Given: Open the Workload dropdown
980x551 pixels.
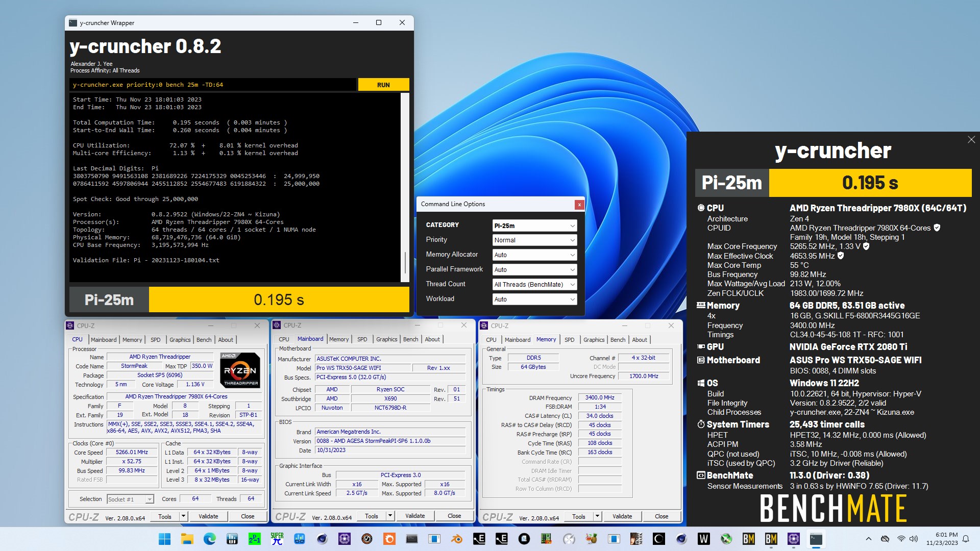Looking at the screenshot, I should pyautogui.click(x=534, y=299).
